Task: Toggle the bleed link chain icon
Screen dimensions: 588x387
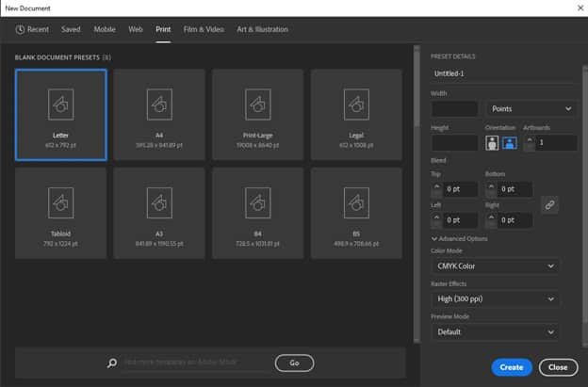Action: pos(549,205)
